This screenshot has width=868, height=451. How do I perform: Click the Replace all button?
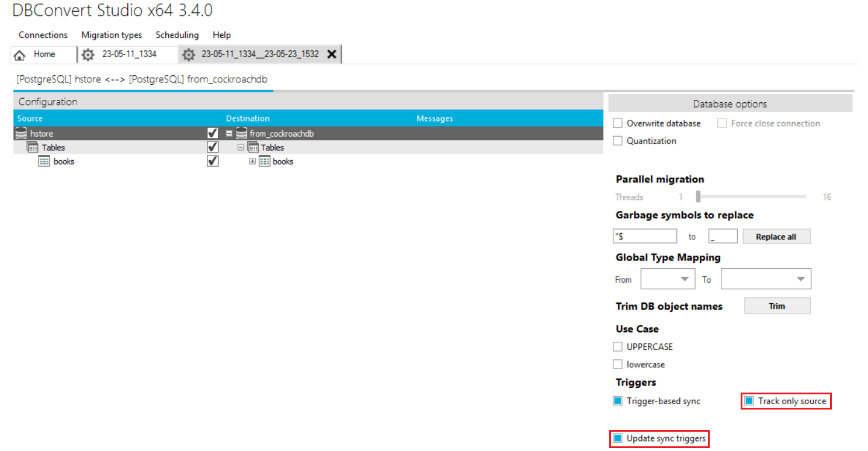(x=776, y=237)
